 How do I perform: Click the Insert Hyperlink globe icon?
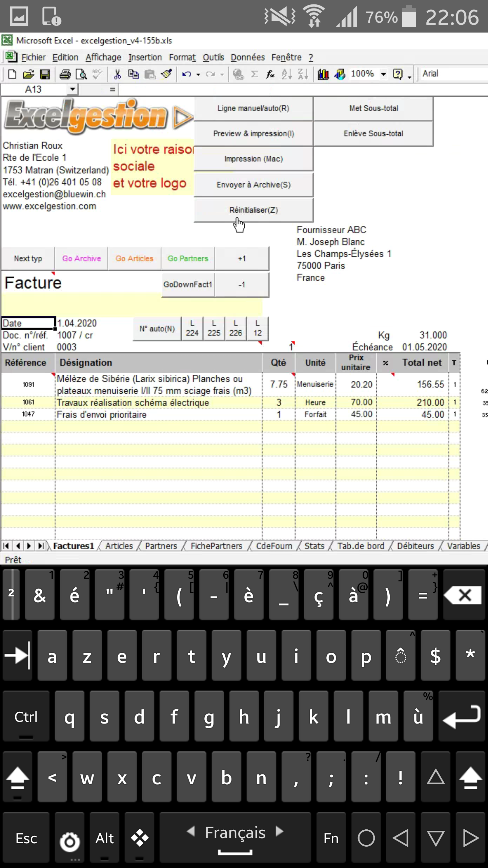click(x=239, y=74)
